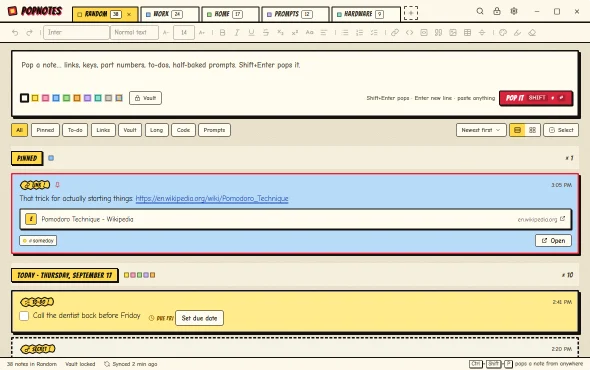Close the Random tab
This screenshot has height=370, width=590.
coord(129,14)
